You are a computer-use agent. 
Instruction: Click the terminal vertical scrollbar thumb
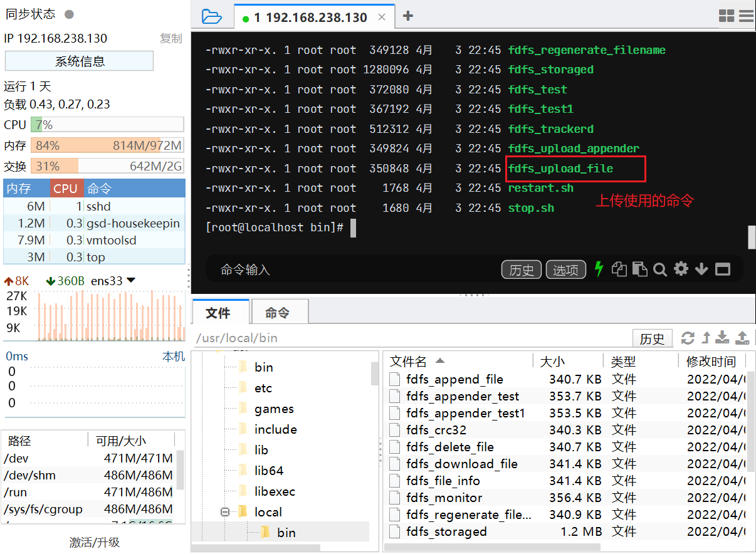point(752,238)
